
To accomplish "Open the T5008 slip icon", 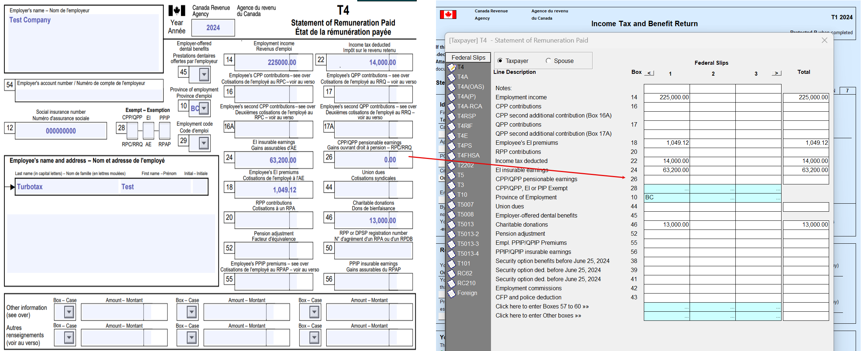I will (452, 215).
